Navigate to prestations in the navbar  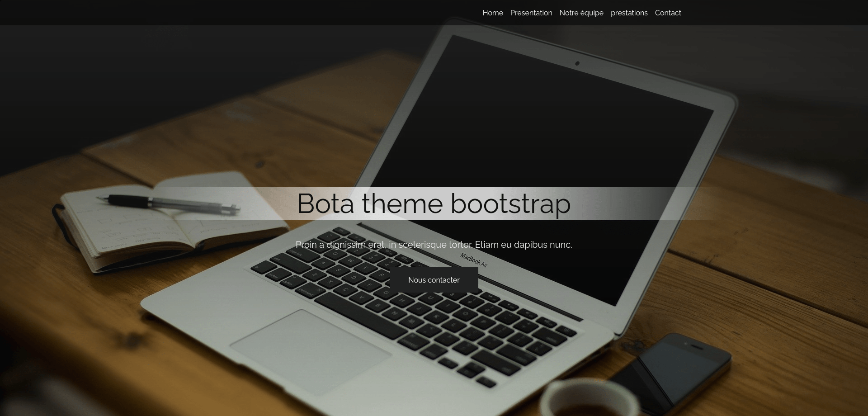pyautogui.click(x=629, y=13)
